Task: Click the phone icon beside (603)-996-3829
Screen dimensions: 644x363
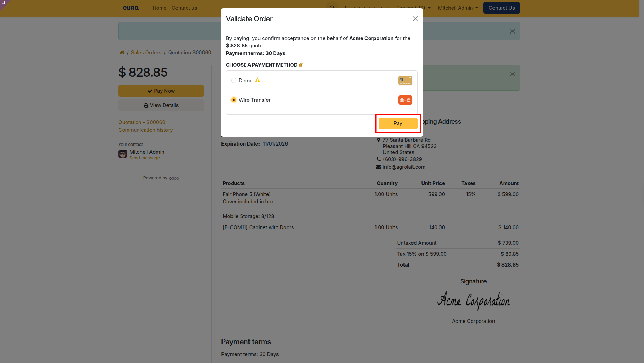Action: [378, 159]
